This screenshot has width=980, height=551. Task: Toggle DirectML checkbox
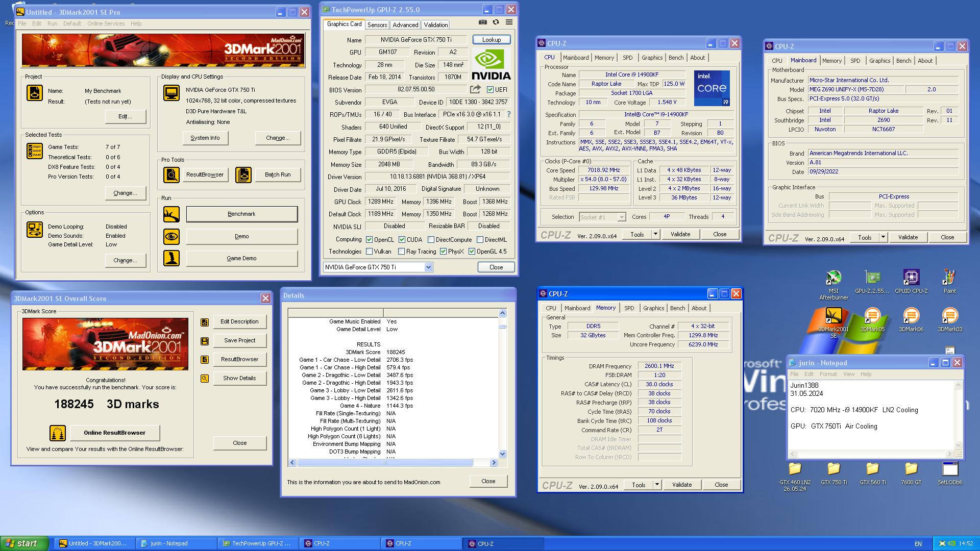[x=480, y=239]
